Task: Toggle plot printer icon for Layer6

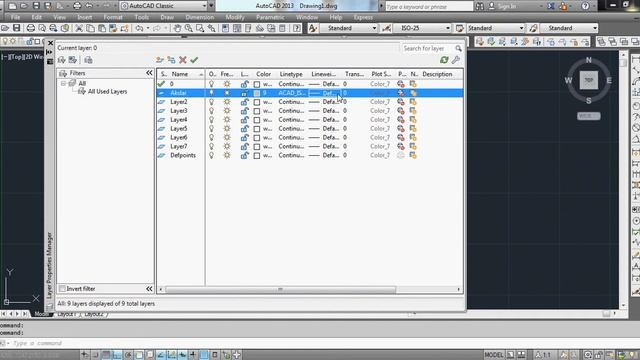Action: tap(401, 138)
